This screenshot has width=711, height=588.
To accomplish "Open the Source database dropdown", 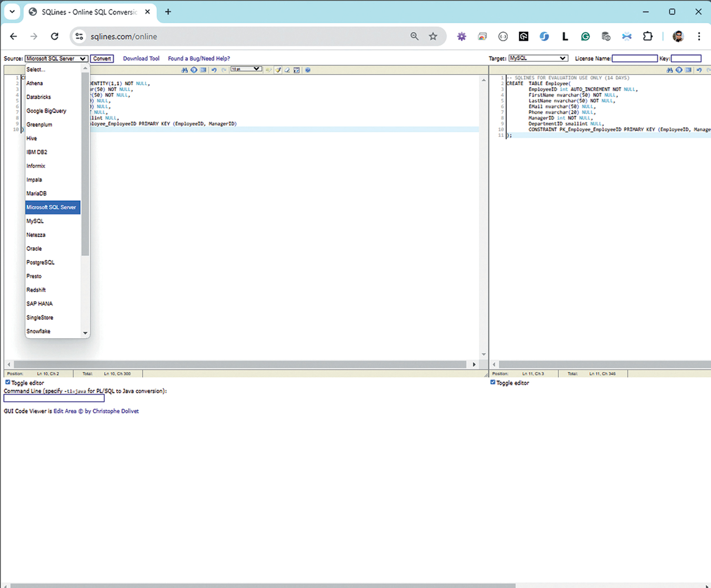I will pyautogui.click(x=56, y=58).
